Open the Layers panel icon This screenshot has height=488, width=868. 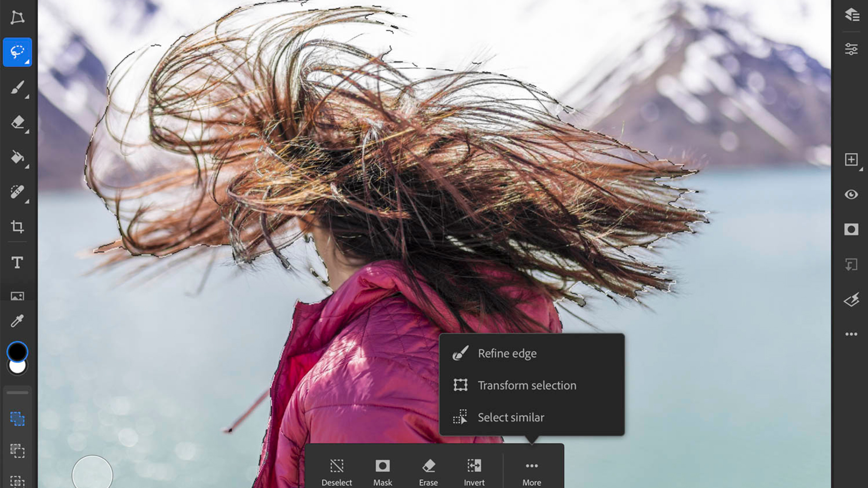[852, 16]
